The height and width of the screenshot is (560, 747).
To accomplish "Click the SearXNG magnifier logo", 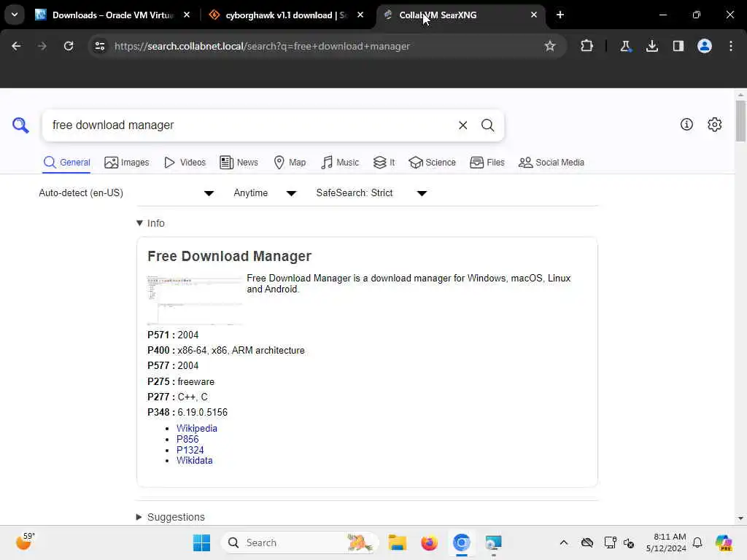I will [20, 125].
